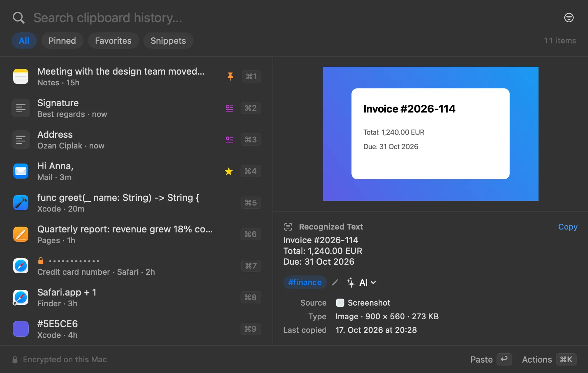This screenshot has width=588, height=373.
Task: Select the func greet code item
Action: 136,203
